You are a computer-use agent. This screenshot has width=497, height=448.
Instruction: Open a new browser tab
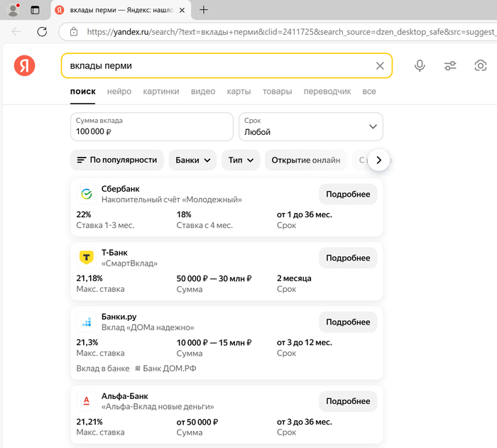point(204,10)
